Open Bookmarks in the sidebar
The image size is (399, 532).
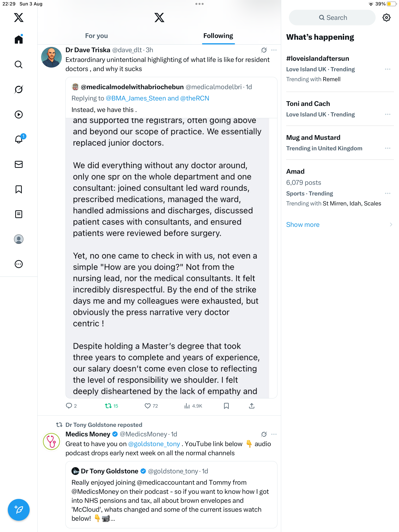click(19, 189)
